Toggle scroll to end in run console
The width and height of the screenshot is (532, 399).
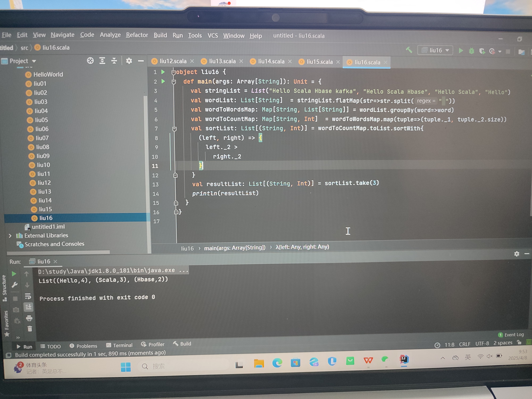coord(28,307)
